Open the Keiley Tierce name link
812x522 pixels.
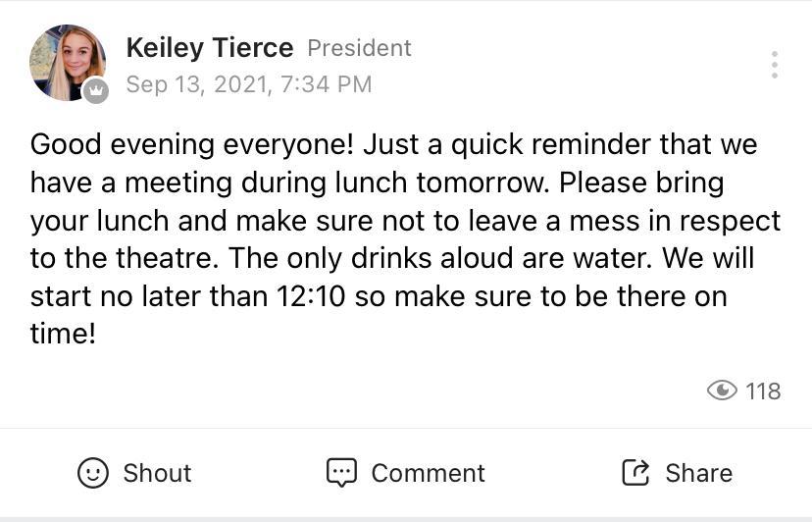210,47
